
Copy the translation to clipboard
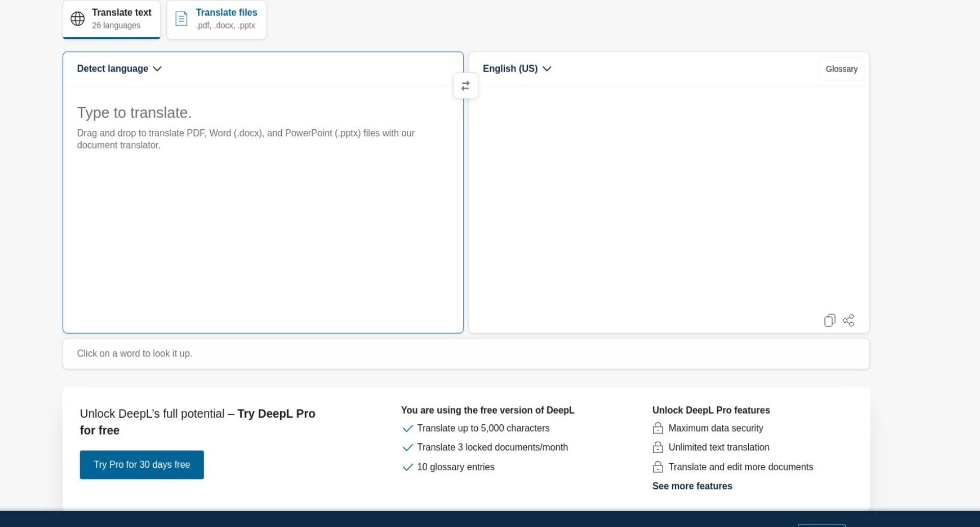pyautogui.click(x=829, y=320)
